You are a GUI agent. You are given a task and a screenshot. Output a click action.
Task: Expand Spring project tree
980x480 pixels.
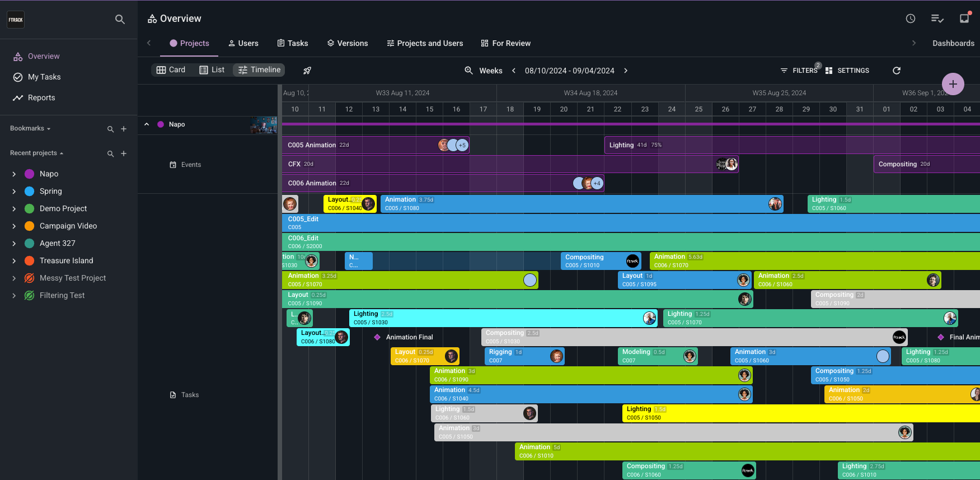(x=14, y=192)
